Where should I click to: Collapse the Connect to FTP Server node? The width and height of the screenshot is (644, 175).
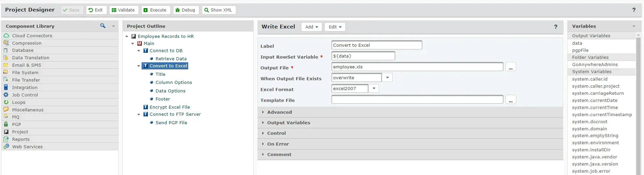pyautogui.click(x=139, y=114)
